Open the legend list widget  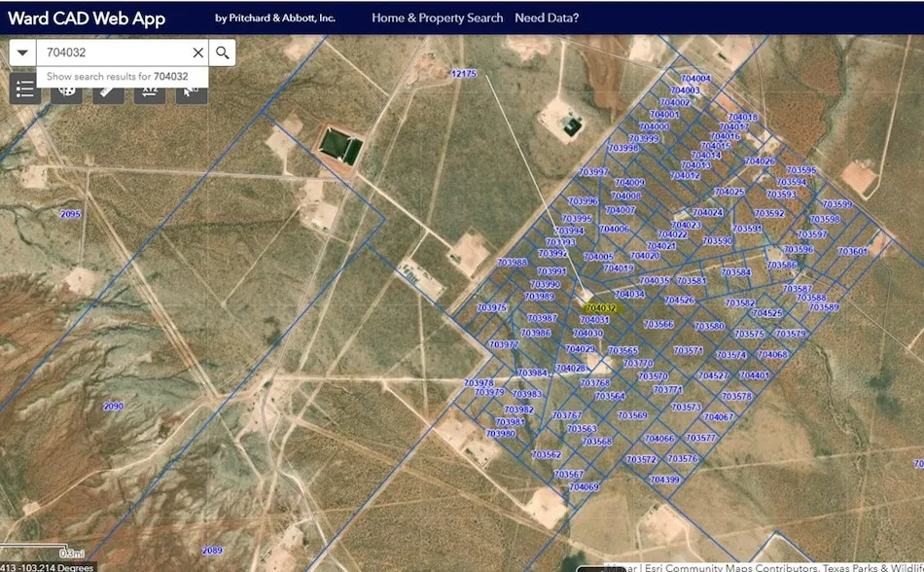[25, 89]
